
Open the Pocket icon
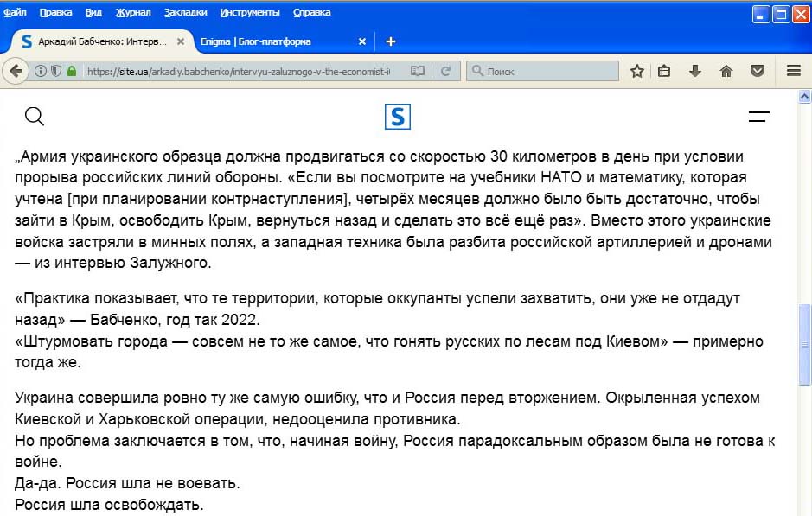758,71
